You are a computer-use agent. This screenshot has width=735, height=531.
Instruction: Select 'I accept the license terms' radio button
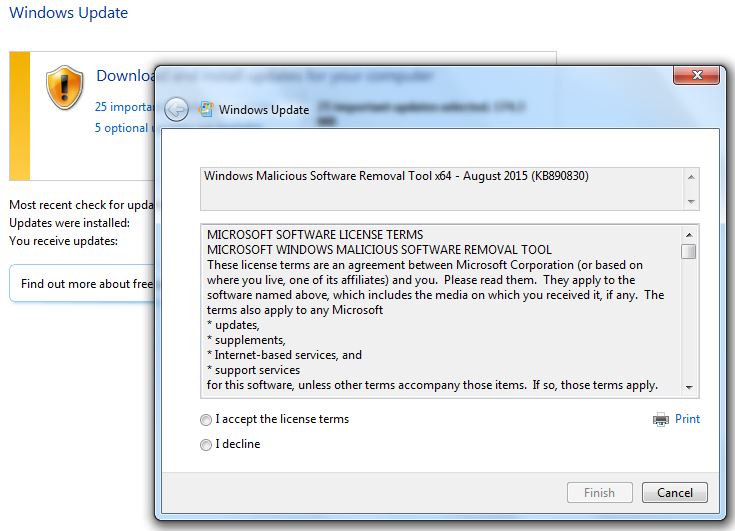coord(206,419)
